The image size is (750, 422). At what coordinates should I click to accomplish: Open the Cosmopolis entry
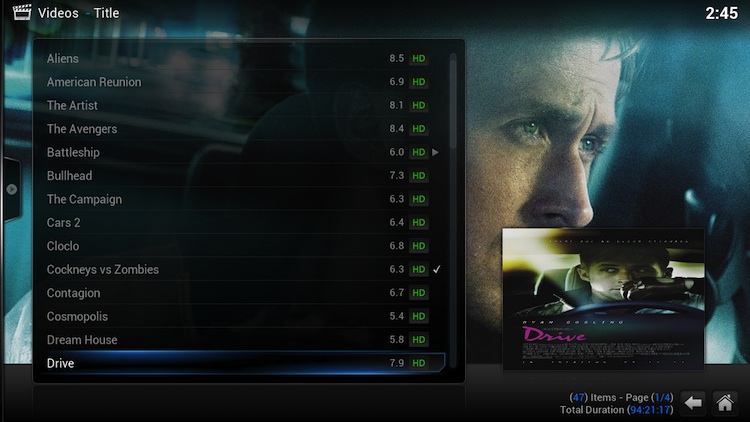[x=243, y=316]
